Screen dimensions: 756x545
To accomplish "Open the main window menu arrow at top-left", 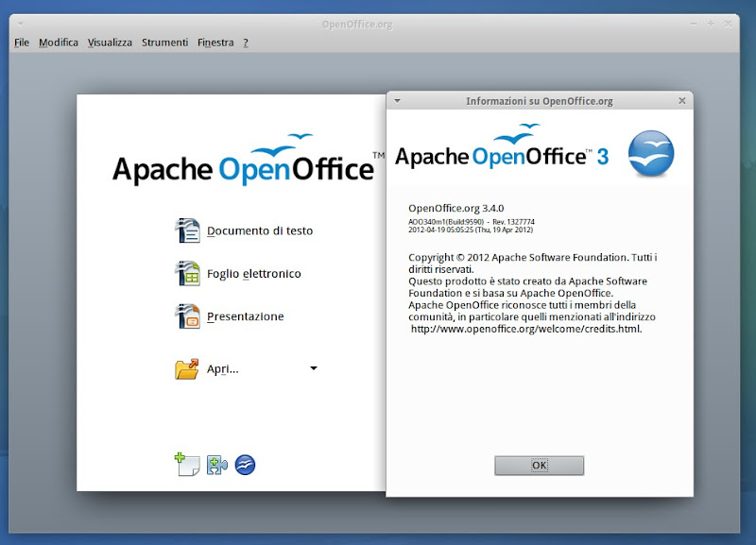I will click(x=21, y=24).
